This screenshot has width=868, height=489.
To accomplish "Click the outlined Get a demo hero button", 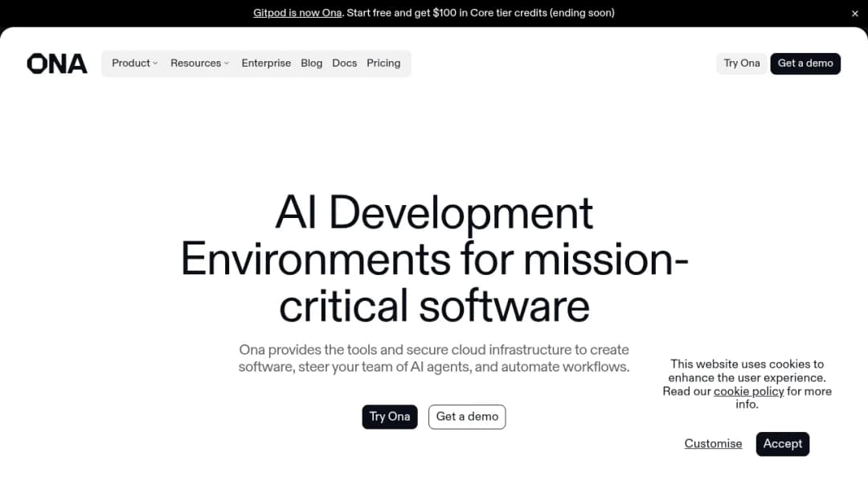I will point(467,417).
